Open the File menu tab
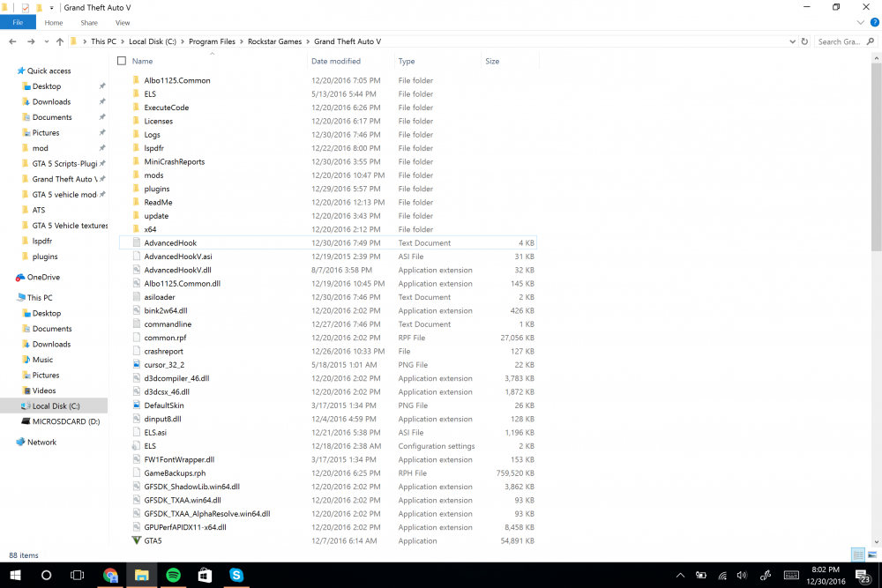This screenshot has height=588, width=882. (x=18, y=23)
